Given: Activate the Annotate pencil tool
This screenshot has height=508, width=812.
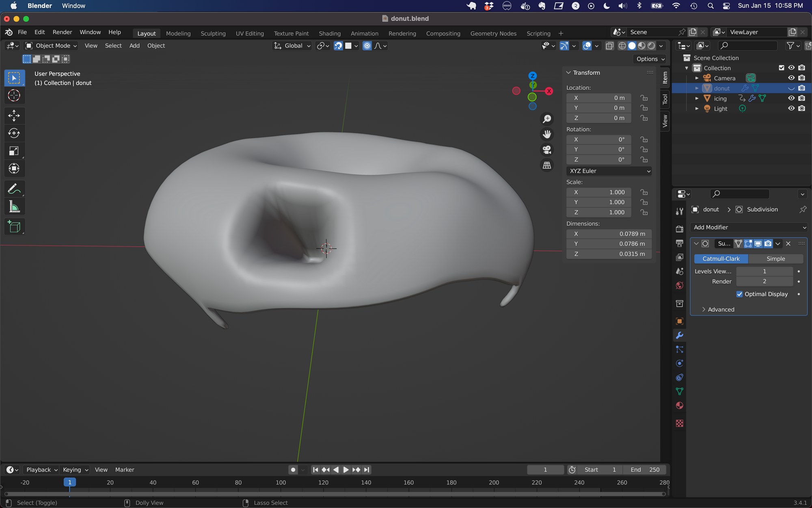Looking at the screenshot, I should 14,189.
